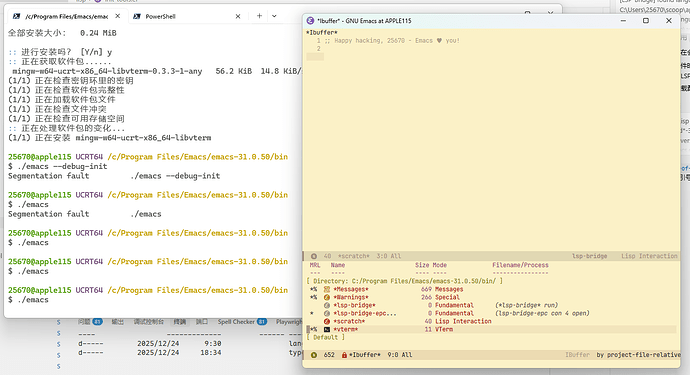Sort Ibuffer by the Size column header
This screenshot has width=690, height=375.
click(422, 265)
